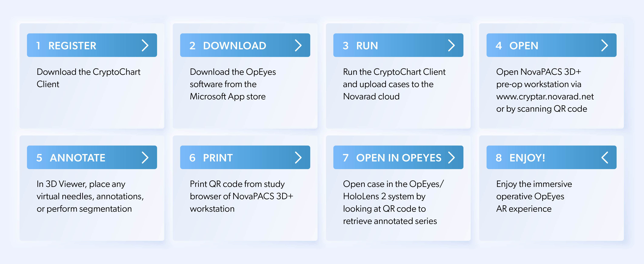Select the OPEN IN OPEYES step title
Viewport: 644px width, 264px height.
(399, 158)
